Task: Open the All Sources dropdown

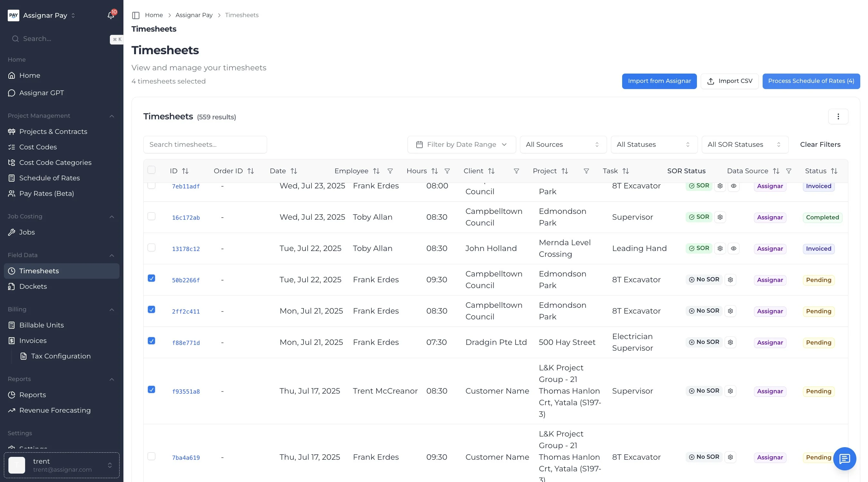Action: coord(563,145)
